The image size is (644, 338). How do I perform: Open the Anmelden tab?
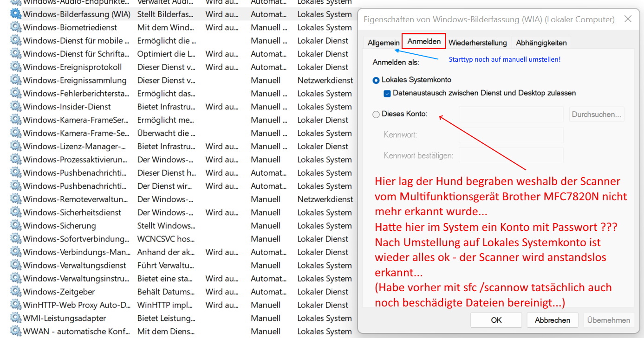click(424, 42)
